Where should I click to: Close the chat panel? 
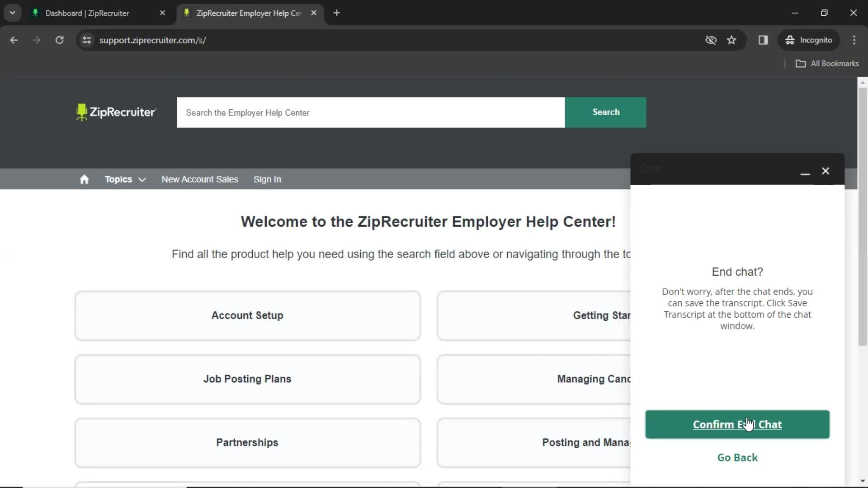pos(826,171)
